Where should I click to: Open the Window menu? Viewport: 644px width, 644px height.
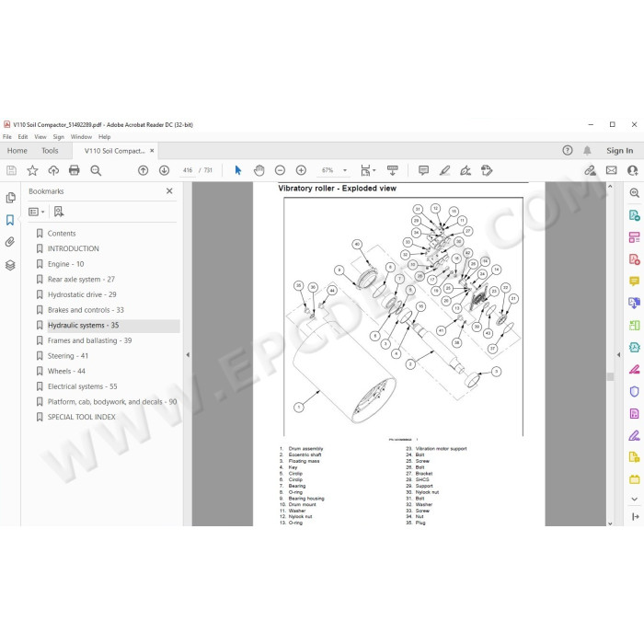click(81, 137)
